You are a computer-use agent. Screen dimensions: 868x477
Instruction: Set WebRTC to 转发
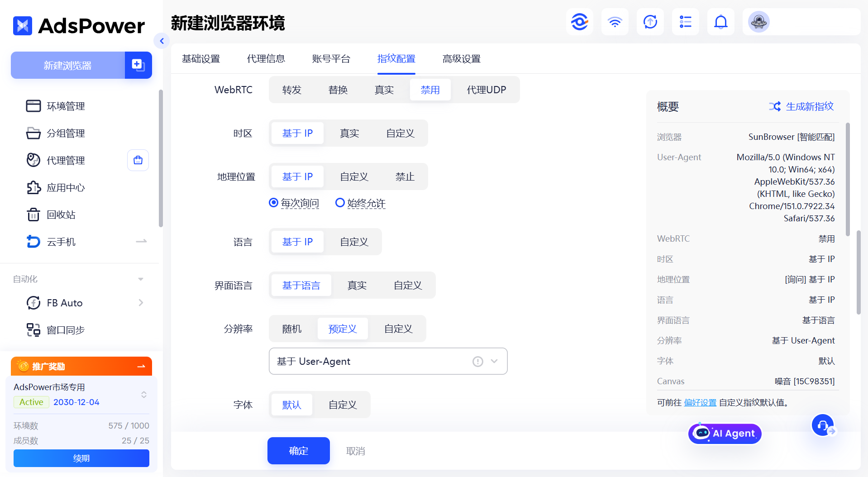click(x=292, y=90)
